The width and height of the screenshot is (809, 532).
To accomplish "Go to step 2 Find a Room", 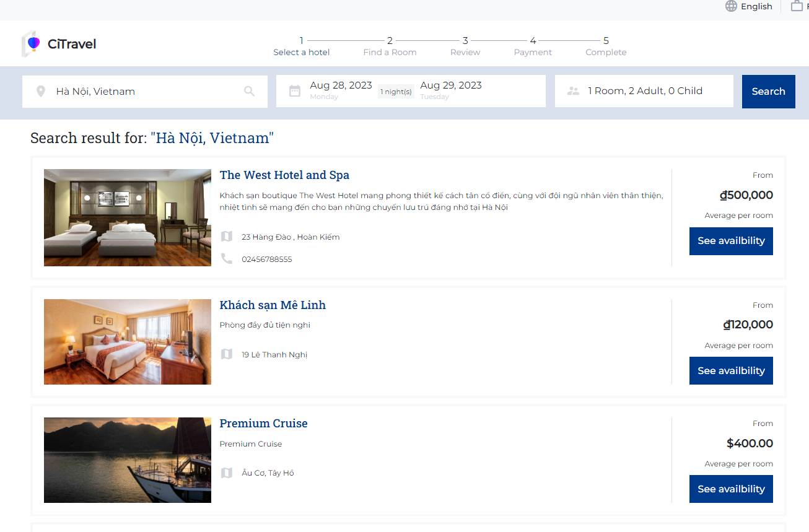I will (x=390, y=46).
